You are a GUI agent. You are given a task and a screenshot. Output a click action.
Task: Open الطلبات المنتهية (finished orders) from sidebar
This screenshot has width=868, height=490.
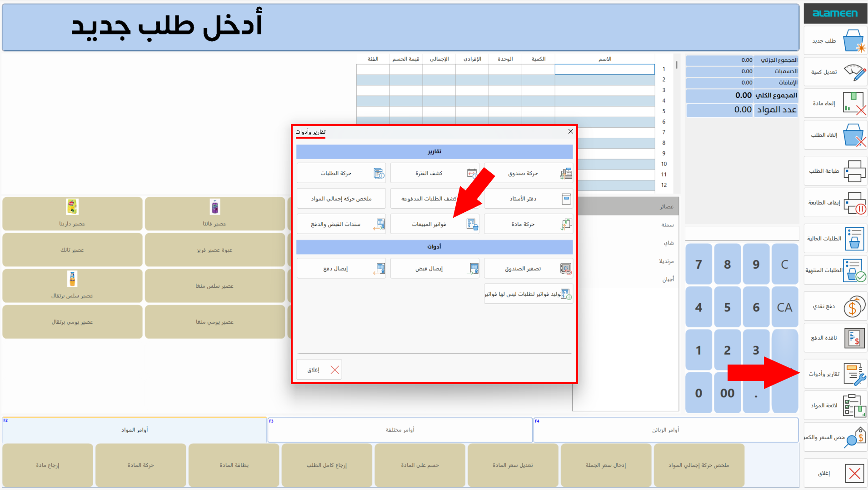tap(835, 270)
